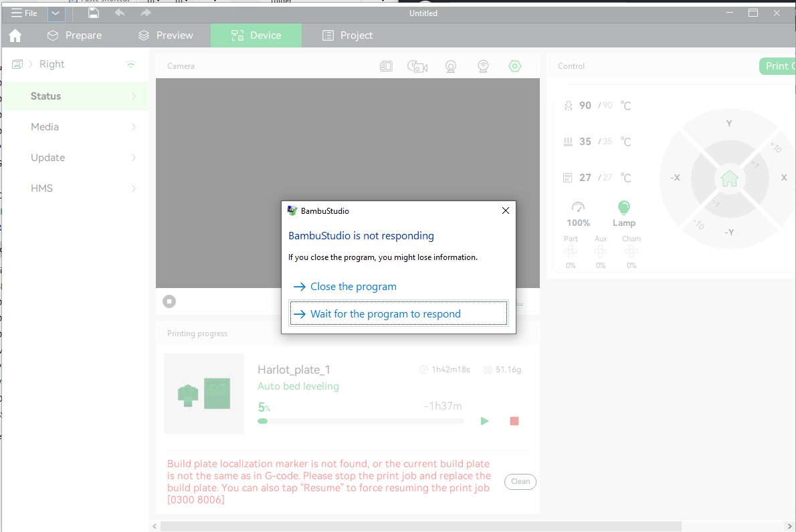Click the Save icon in title bar
The image size is (796, 532).
[94, 13]
